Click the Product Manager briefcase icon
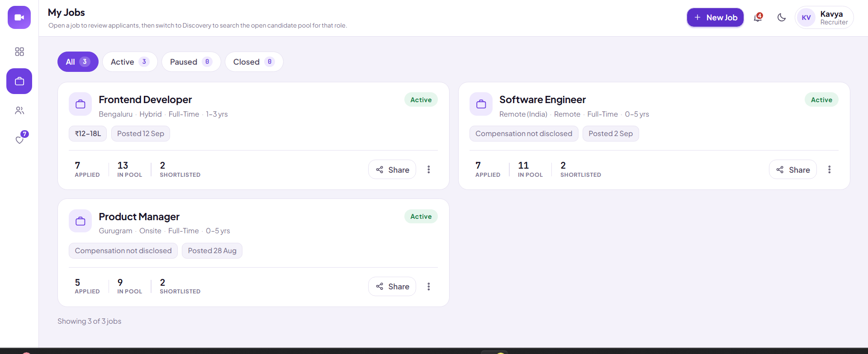 81,221
